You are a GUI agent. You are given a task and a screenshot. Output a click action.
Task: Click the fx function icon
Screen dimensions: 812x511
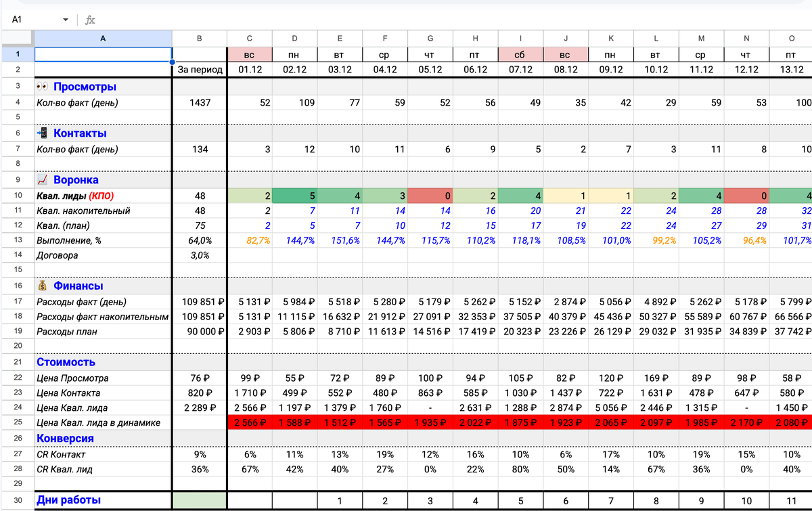pyautogui.click(x=90, y=20)
